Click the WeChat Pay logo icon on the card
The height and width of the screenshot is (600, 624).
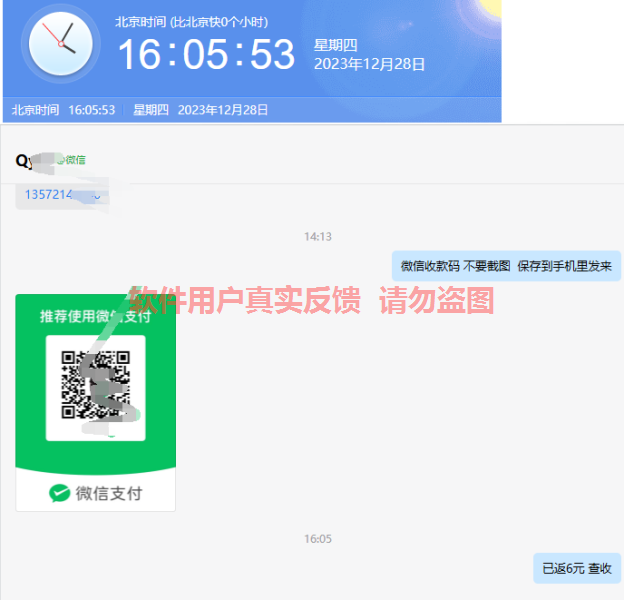click(x=60, y=493)
